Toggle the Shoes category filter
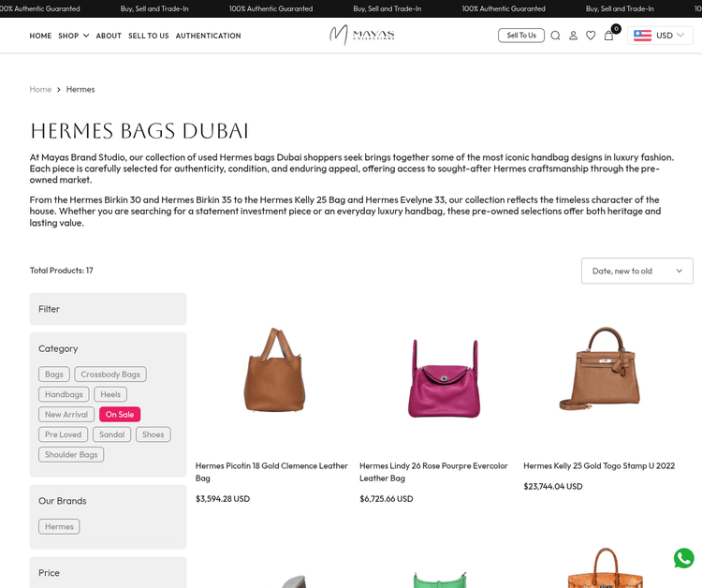This screenshot has height=588, width=702. tap(154, 434)
